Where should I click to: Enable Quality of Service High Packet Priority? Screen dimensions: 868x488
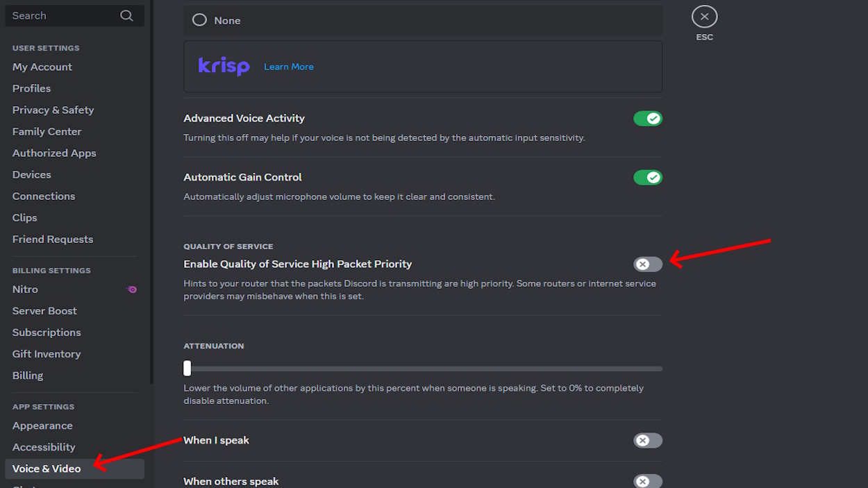pyautogui.click(x=646, y=264)
